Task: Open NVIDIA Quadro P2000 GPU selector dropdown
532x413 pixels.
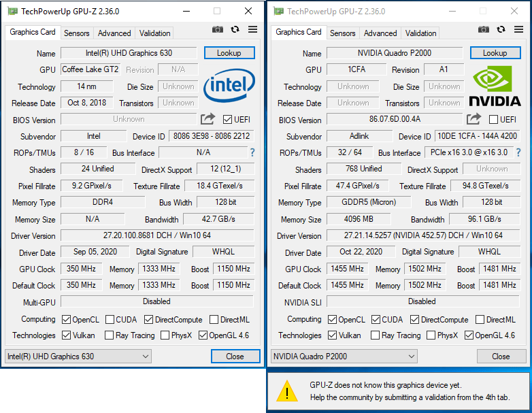Action: (344, 357)
